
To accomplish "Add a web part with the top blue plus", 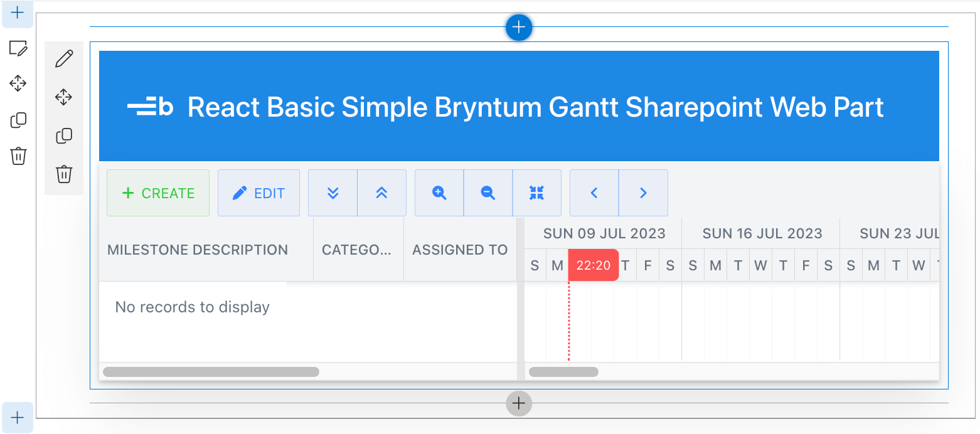I will pyautogui.click(x=519, y=28).
